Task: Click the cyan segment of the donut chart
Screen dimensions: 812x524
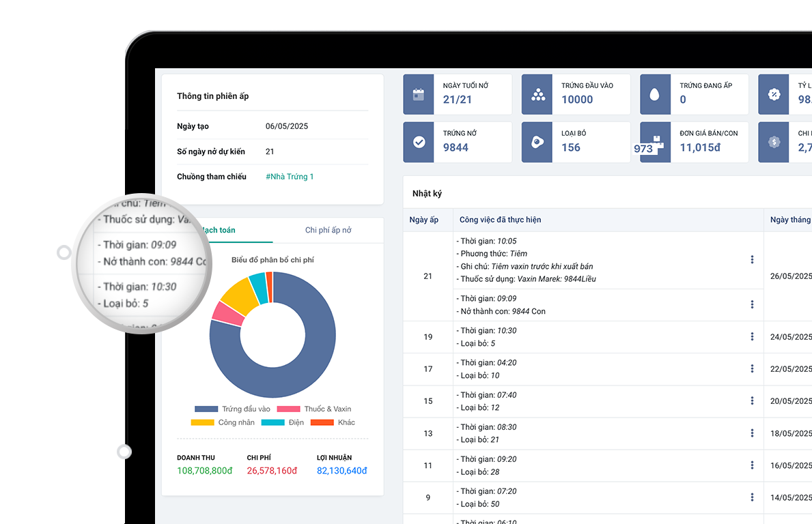Action: [259, 288]
